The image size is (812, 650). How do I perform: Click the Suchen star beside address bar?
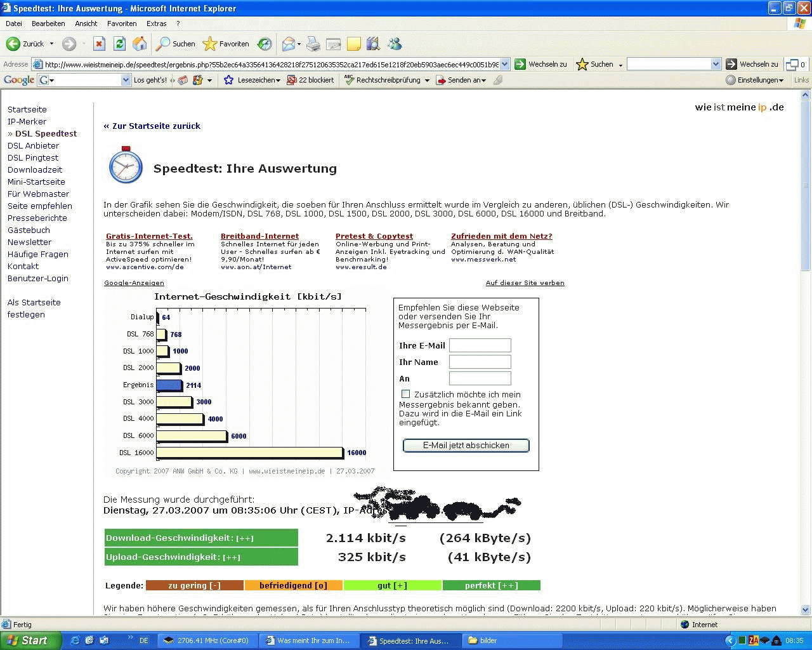pyautogui.click(x=582, y=64)
